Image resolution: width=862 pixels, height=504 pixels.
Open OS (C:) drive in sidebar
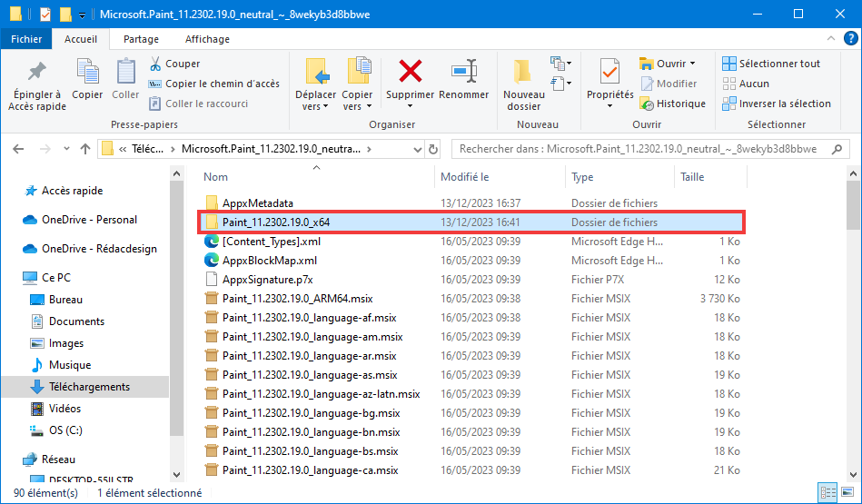(56, 430)
